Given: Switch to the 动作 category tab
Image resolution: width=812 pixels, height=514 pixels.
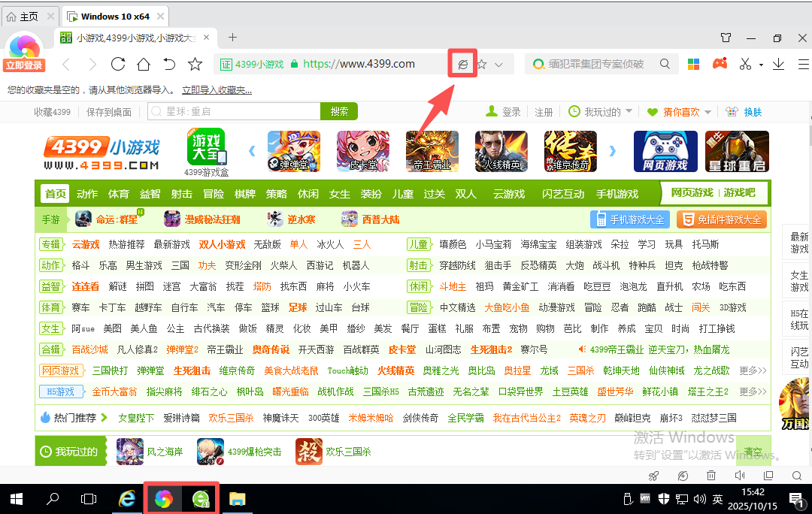Looking at the screenshot, I should click(87, 193).
